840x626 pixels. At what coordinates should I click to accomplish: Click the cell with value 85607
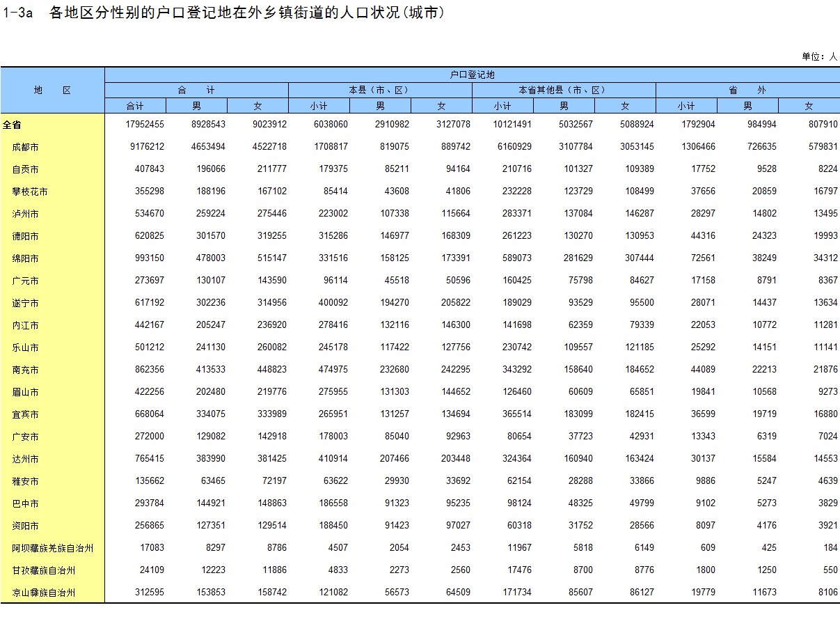pos(580,593)
